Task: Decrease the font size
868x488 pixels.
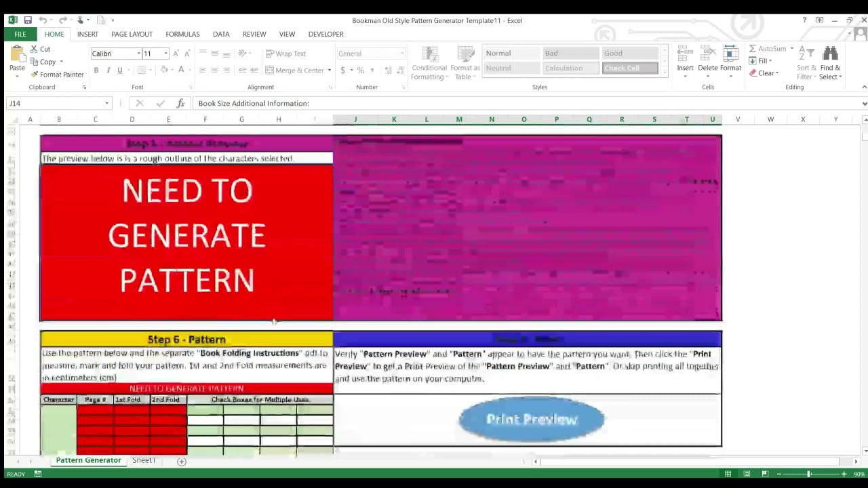Action: pos(187,54)
